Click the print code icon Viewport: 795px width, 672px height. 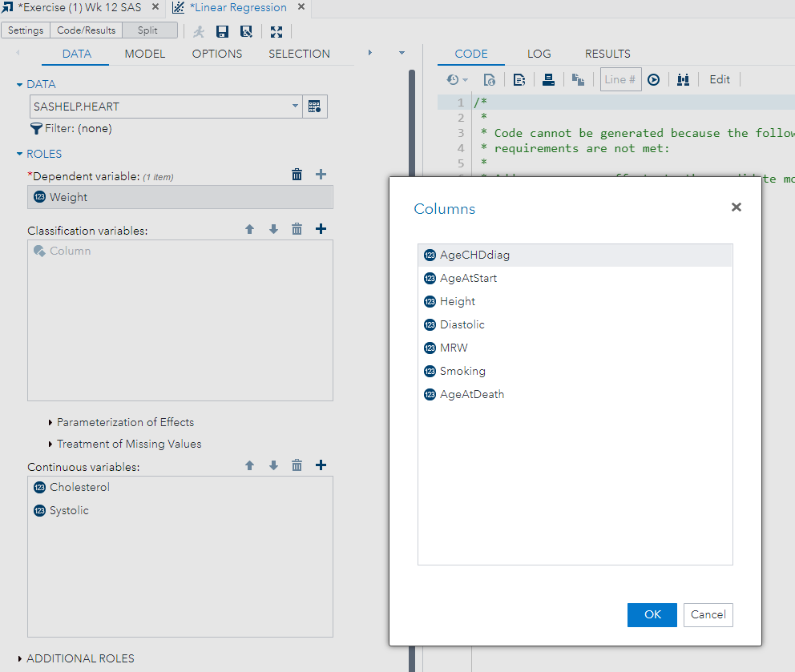pos(548,79)
